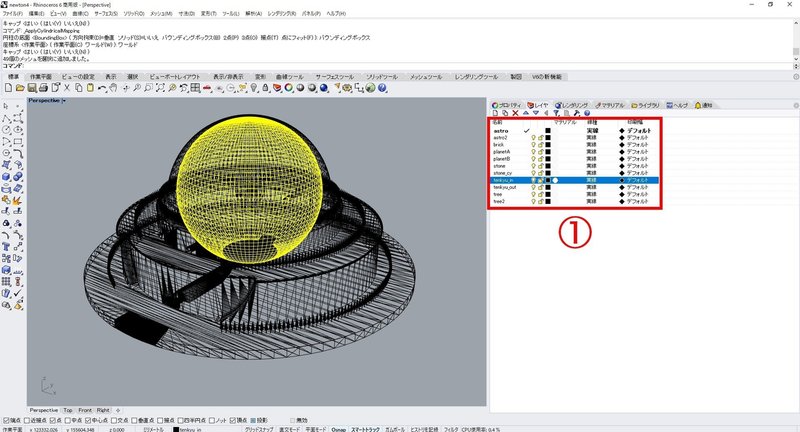Click the color wheel object properties icon
This screenshot has height=432, width=800.
click(288, 88)
